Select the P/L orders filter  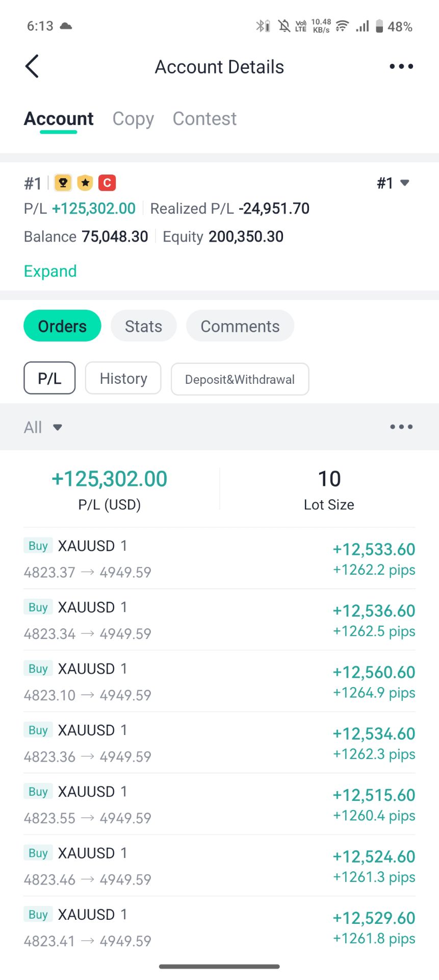coord(49,378)
